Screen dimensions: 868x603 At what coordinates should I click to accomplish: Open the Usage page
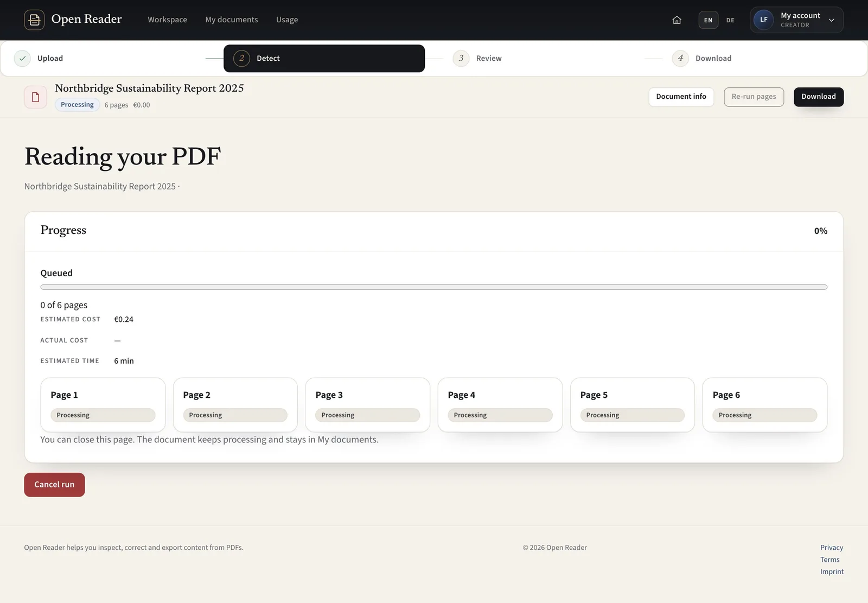[287, 20]
